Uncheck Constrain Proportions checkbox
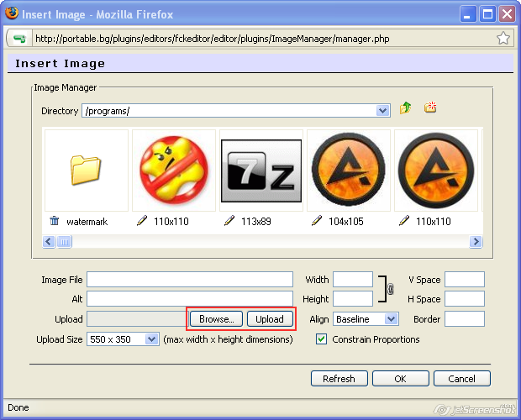Image resolution: width=521 pixels, height=420 pixels. coord(321,339)
